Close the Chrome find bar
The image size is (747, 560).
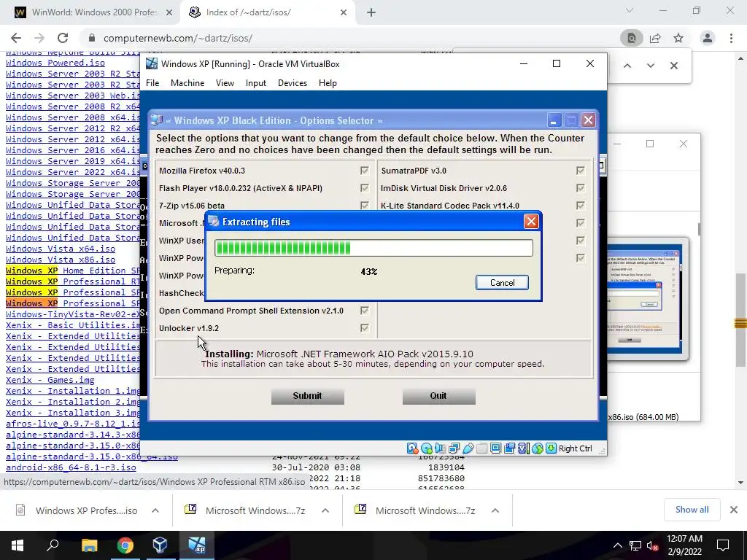click(x=673, y=66)
